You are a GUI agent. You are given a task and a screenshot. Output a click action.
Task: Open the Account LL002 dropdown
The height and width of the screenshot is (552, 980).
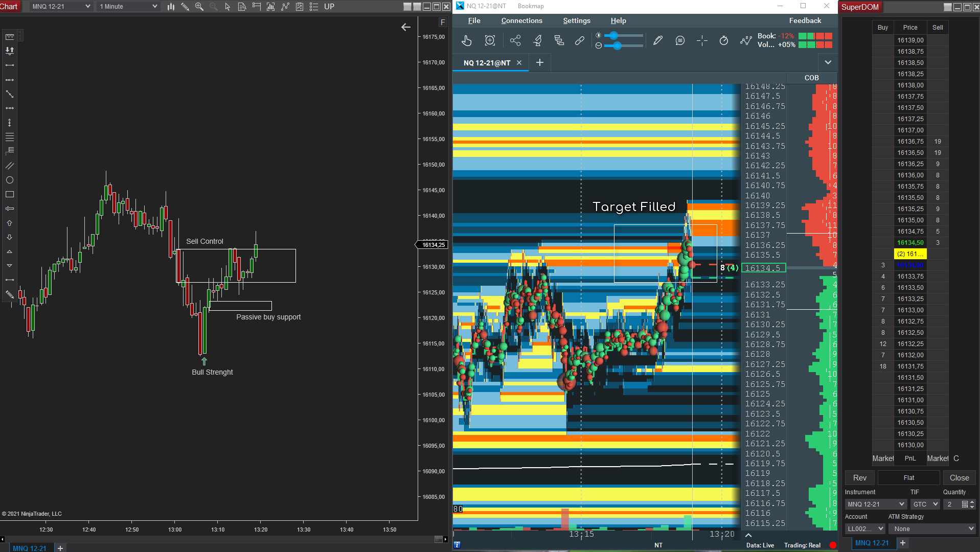[x=865, y=529]
